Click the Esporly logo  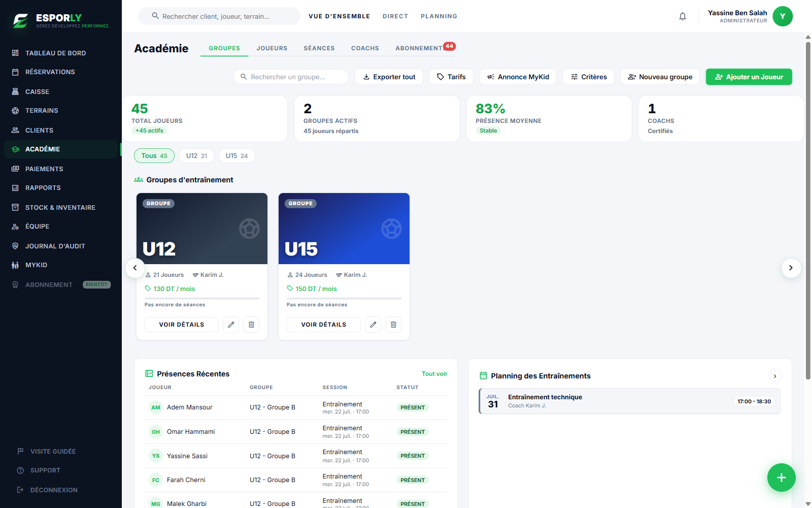[x=61, y=20]
